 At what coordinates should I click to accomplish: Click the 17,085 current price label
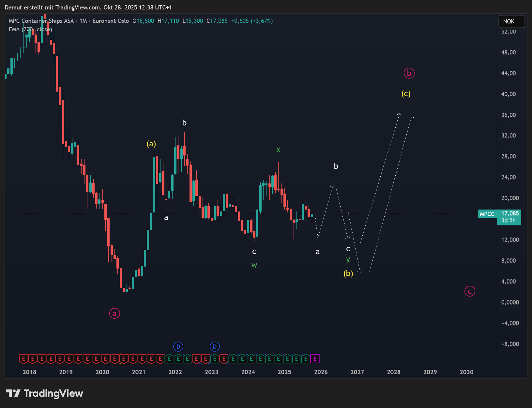point(510,213)
